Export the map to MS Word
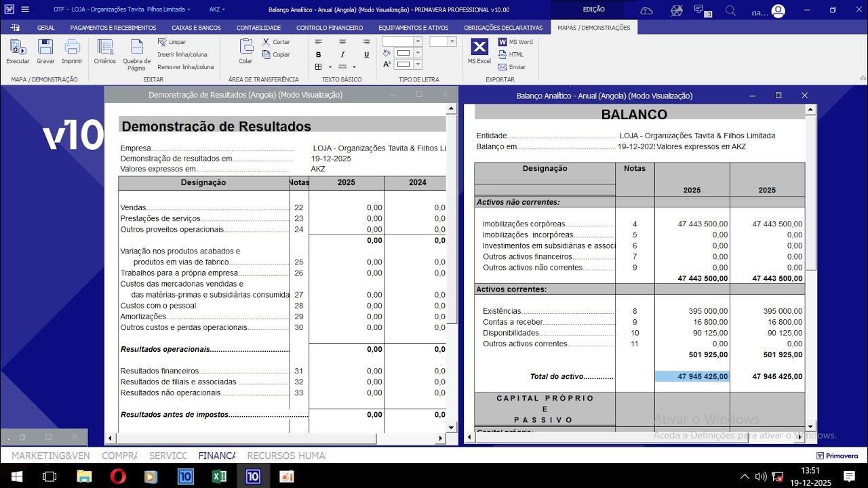The height and width of the screenshot is (488, 868). coord(515,42)
